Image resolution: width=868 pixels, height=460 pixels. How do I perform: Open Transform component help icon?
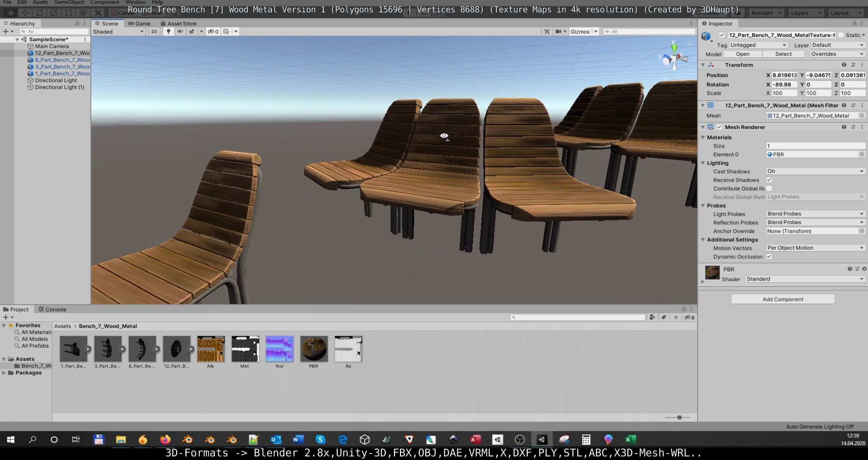844,65
